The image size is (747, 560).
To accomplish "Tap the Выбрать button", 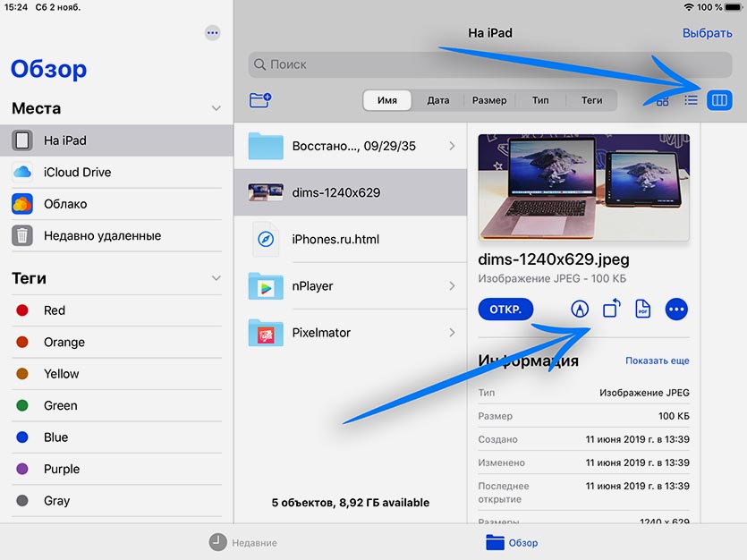I will (707, 33).
